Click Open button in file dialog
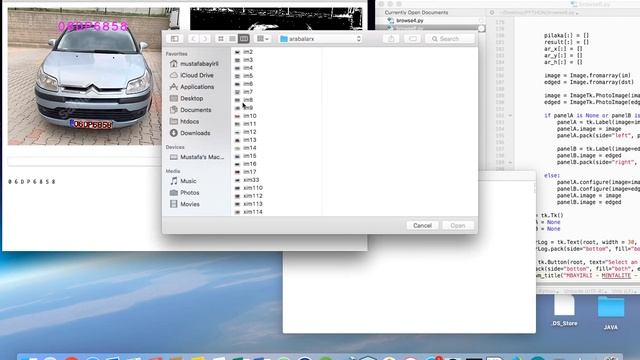This screenshot has height=360, width=640. tap(458, 226)
